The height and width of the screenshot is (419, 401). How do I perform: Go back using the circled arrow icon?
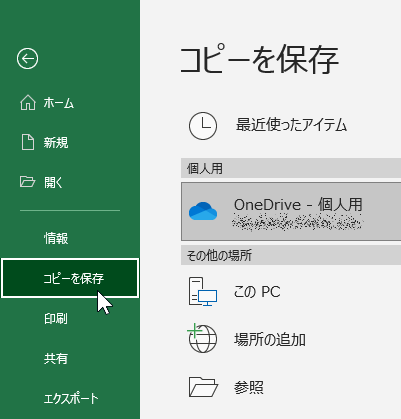click(27, 59)
